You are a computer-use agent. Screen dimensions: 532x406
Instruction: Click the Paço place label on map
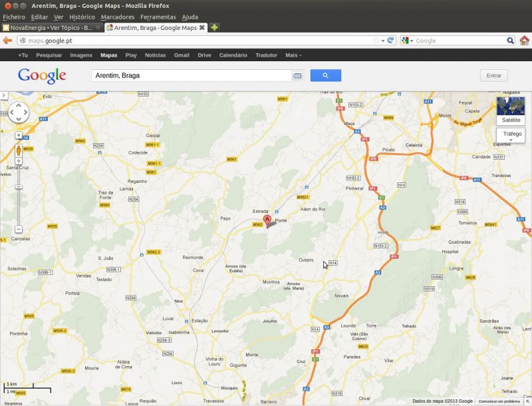(225, 218)
